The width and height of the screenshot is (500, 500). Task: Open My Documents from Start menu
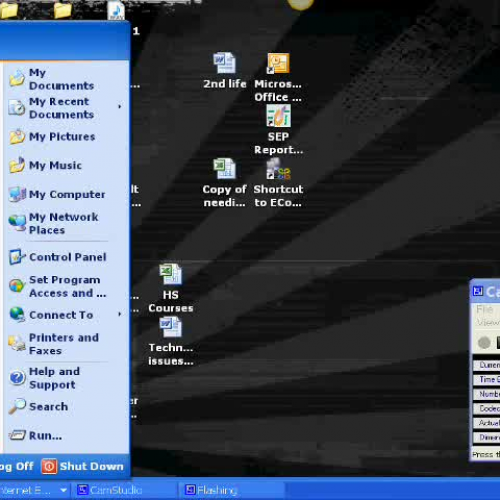[x=63, y=79]
